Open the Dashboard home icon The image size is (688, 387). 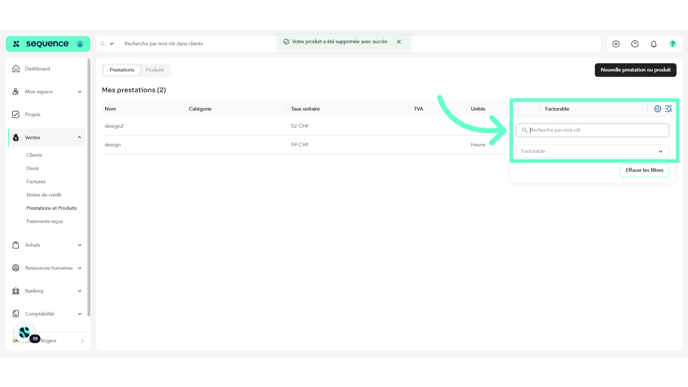tap(16, 69)
